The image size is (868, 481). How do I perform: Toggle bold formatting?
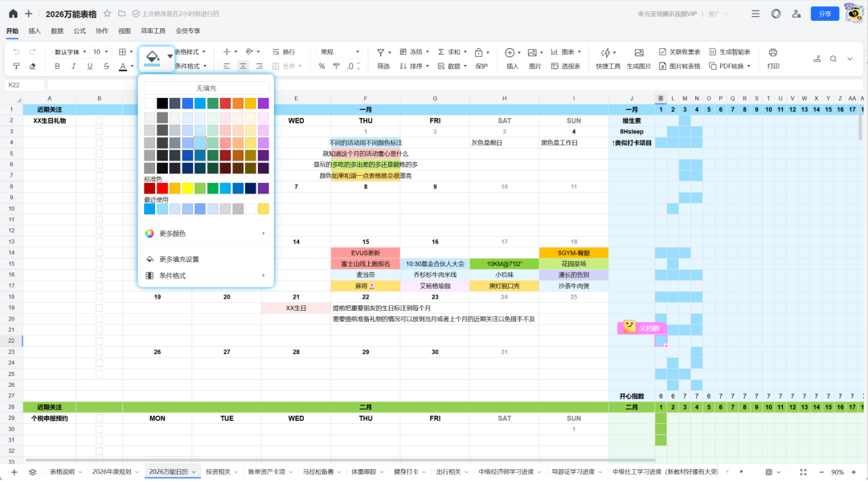point(59,67)
